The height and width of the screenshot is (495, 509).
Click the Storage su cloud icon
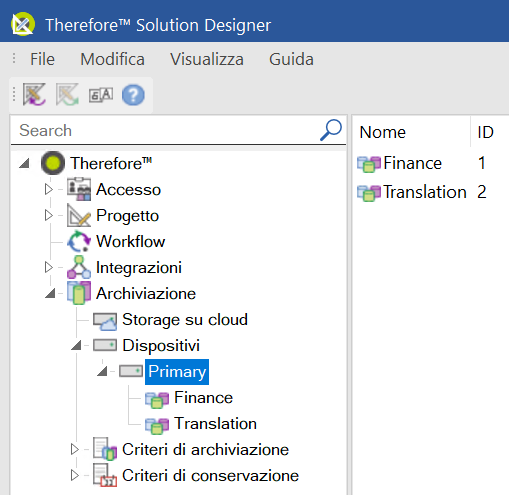tap(105, 321)
